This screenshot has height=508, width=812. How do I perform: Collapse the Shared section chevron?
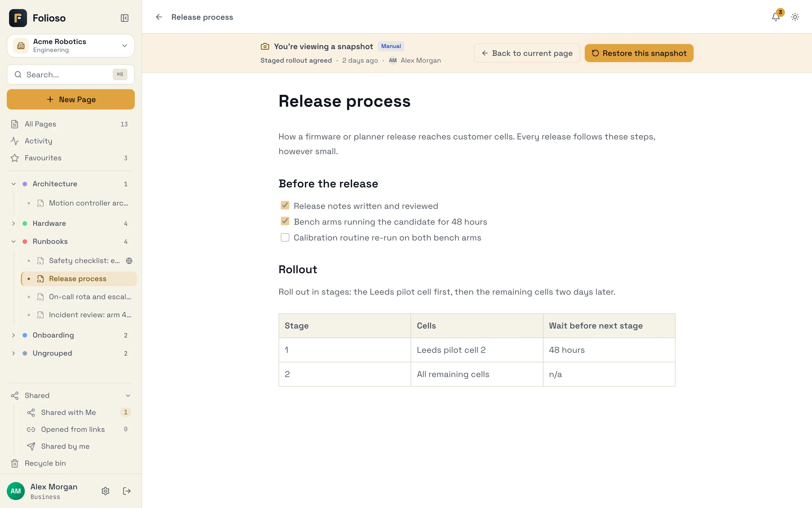pos(128,396)
